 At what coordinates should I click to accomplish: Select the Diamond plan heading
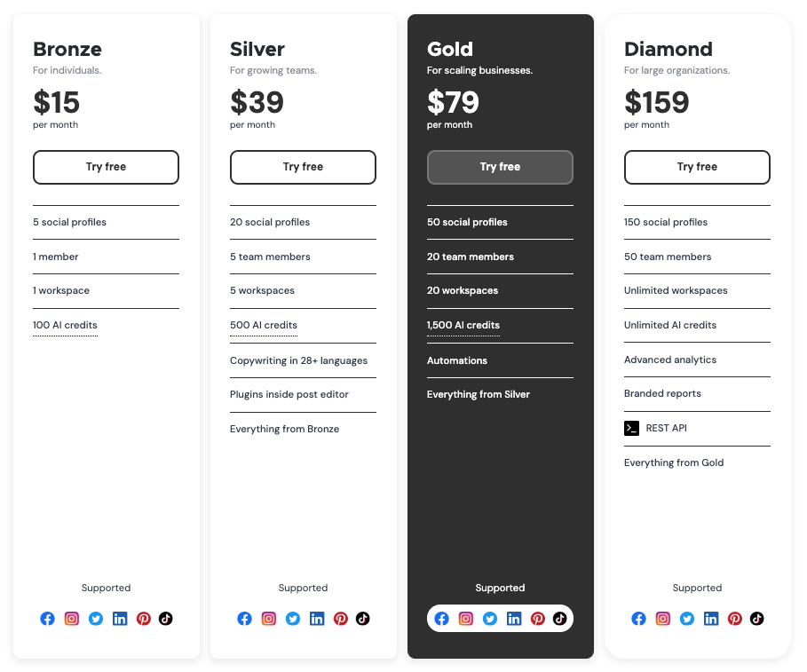pyautogui.click(x=668, y=49)
